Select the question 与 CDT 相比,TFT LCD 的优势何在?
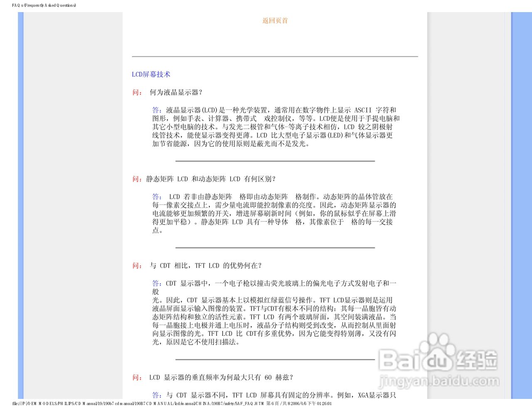The width and height of the screenshot is (532, 411). point(206,266)
